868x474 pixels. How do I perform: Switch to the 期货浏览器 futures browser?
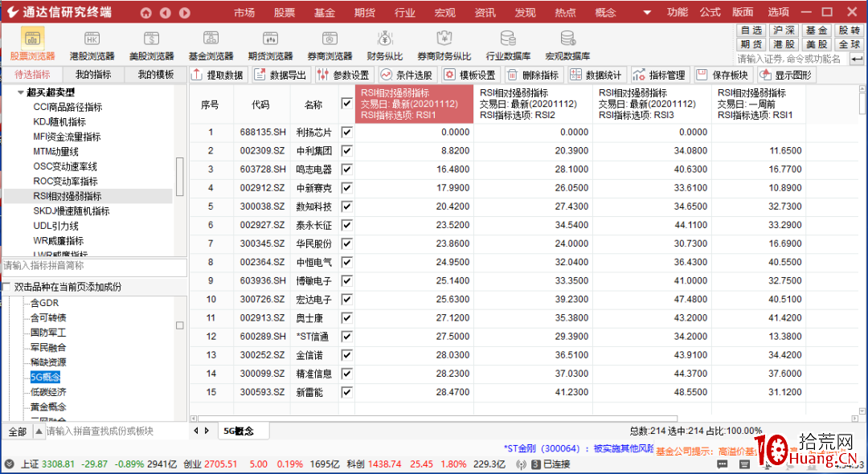coord(270,45)
